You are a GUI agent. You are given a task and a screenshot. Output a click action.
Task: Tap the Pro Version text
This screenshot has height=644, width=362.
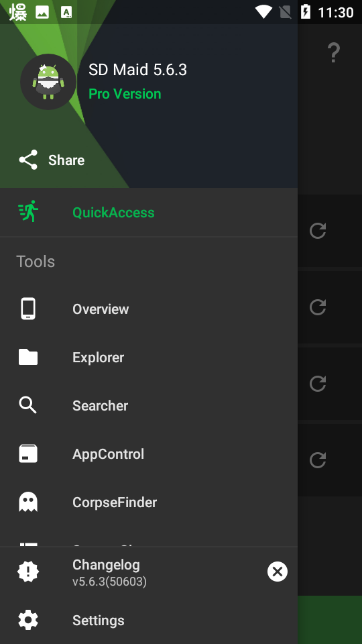tap(125, 94)
